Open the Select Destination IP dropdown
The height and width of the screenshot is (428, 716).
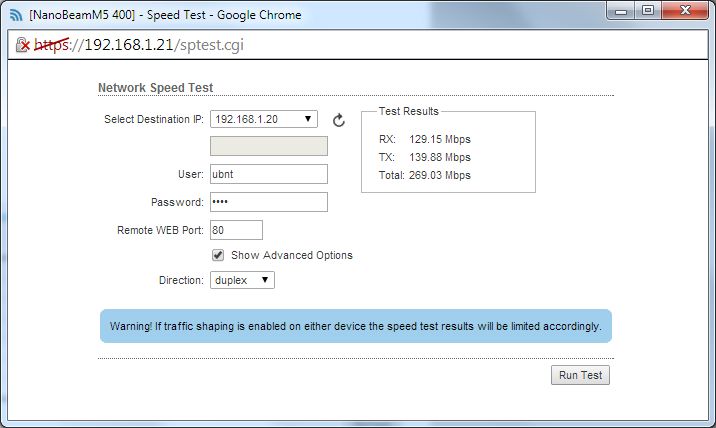click(x=263, y=119)
